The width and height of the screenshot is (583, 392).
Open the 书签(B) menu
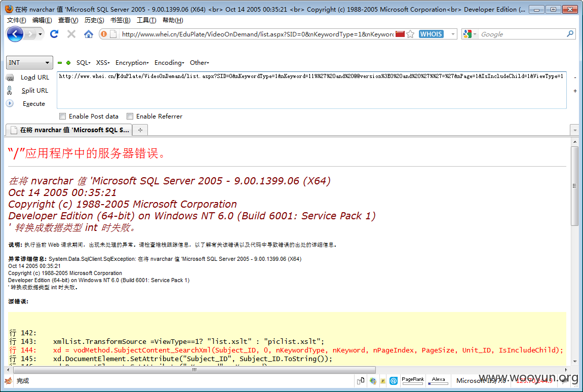point(121,20)
